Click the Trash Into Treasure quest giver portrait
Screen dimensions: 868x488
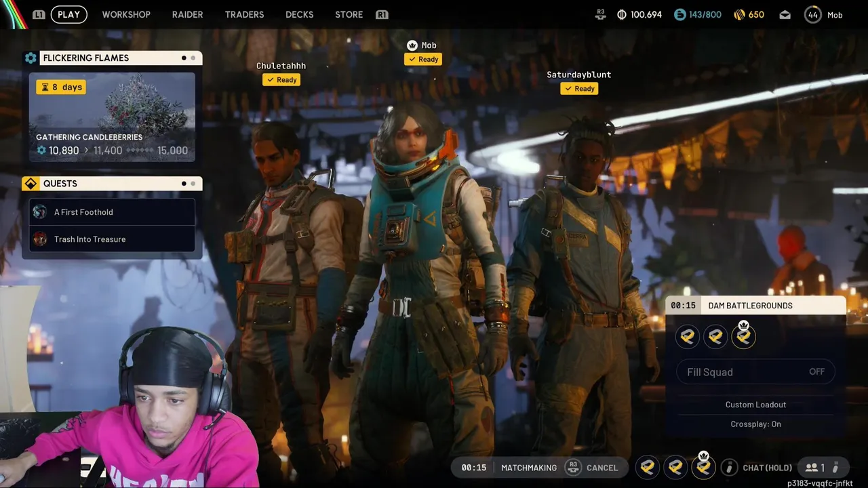click(x=40, y=239)
